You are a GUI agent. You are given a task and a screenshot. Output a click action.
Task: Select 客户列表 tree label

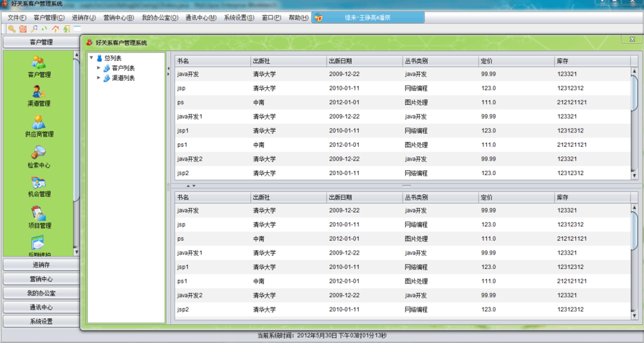[123, 68]
